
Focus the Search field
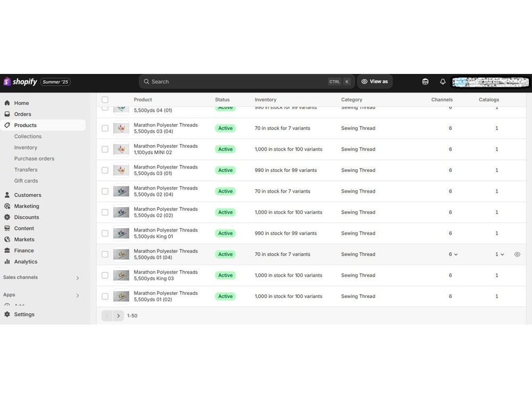247,81
